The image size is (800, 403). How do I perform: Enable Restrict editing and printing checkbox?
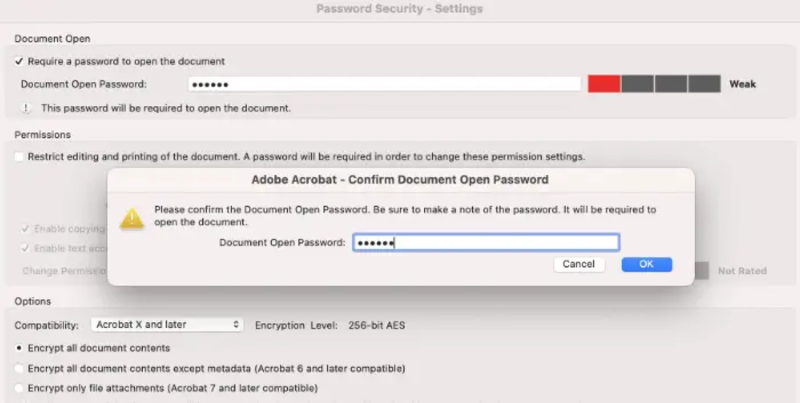20,156
